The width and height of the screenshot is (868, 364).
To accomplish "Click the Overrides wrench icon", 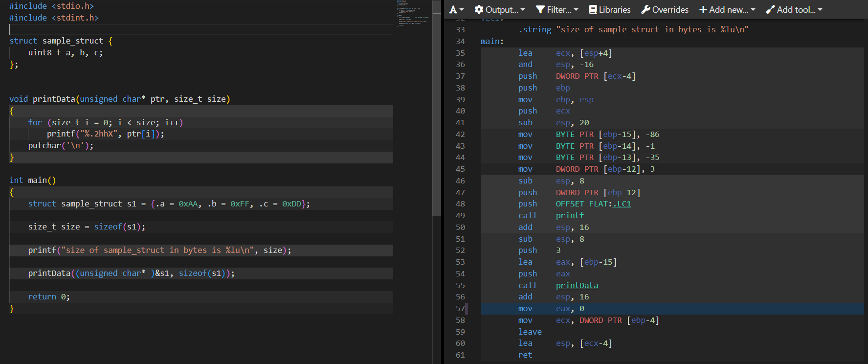I will 645,10.
